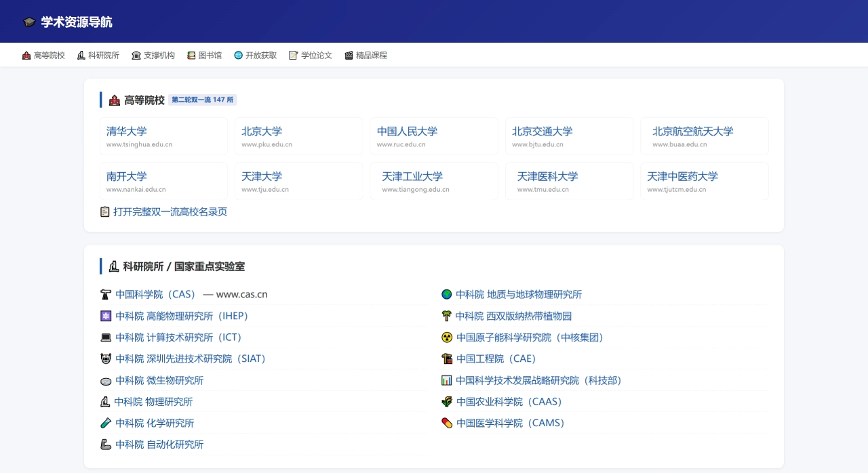Open the 图书馆 navigation item
868x473 pixels.
click(204, 56)
